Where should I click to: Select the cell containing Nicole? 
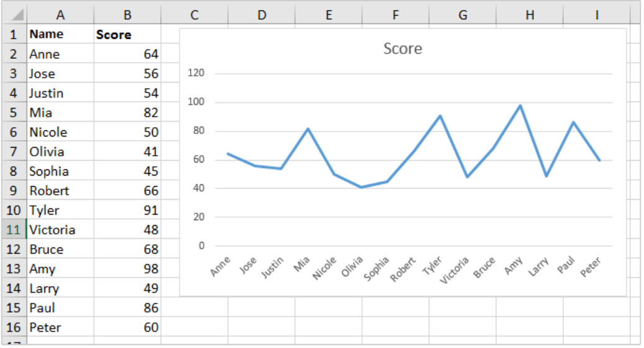(x=60, y=132)
